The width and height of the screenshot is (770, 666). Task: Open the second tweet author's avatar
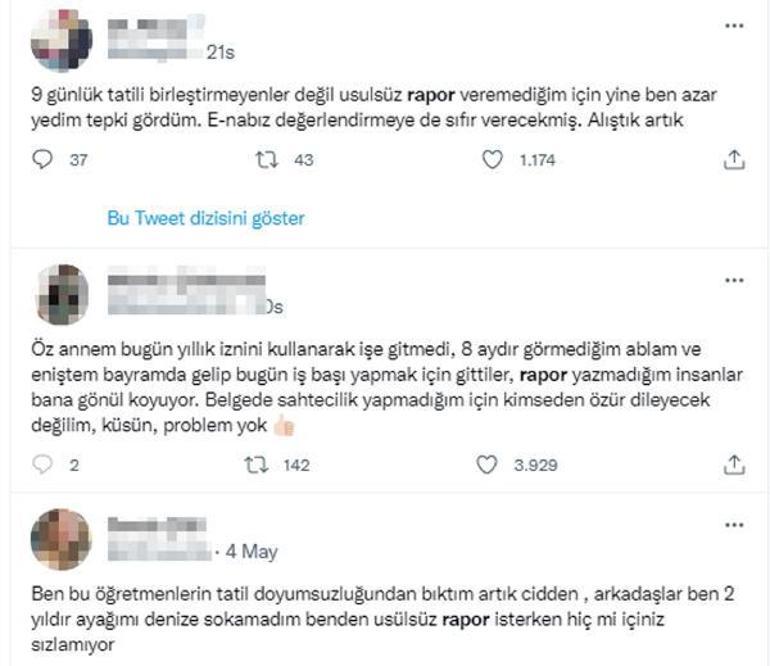pyautogui.click(x=62, y=294)
